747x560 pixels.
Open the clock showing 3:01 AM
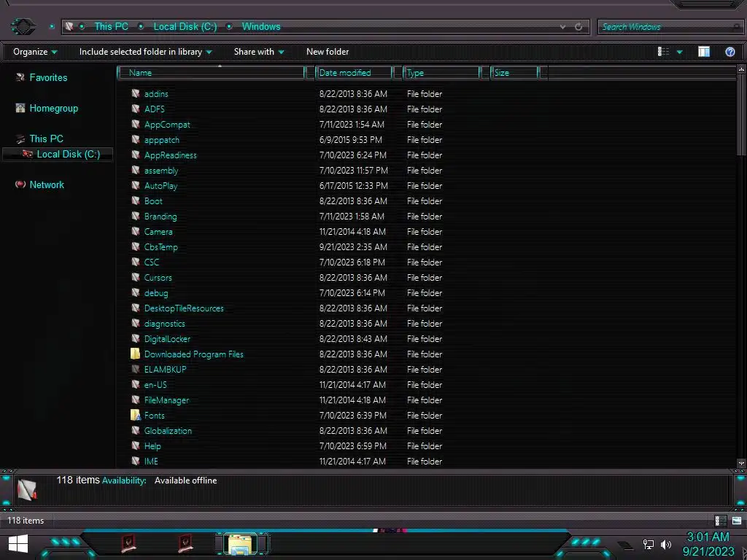coord(708,544)
